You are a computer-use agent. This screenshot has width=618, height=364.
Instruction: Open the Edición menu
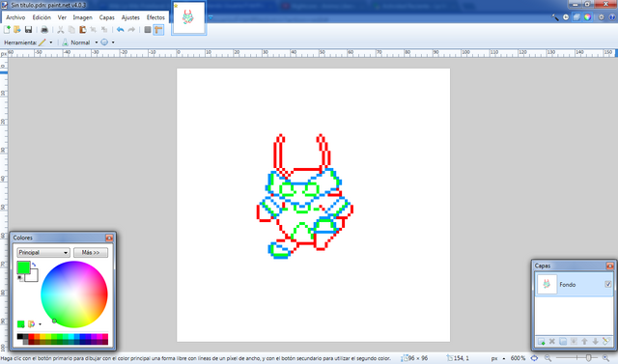click(x=42, y=17)
